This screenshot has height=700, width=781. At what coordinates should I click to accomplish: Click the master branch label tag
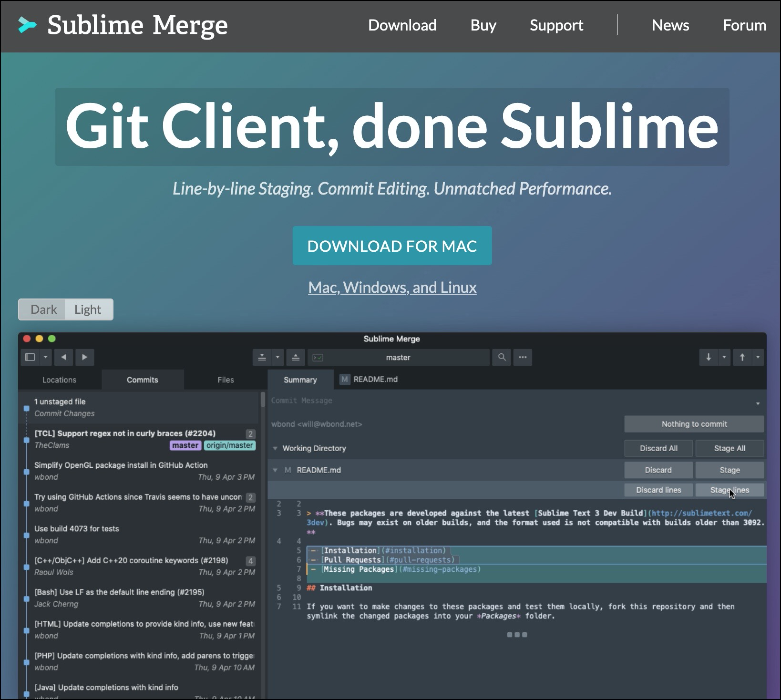(x=185, y=445)
